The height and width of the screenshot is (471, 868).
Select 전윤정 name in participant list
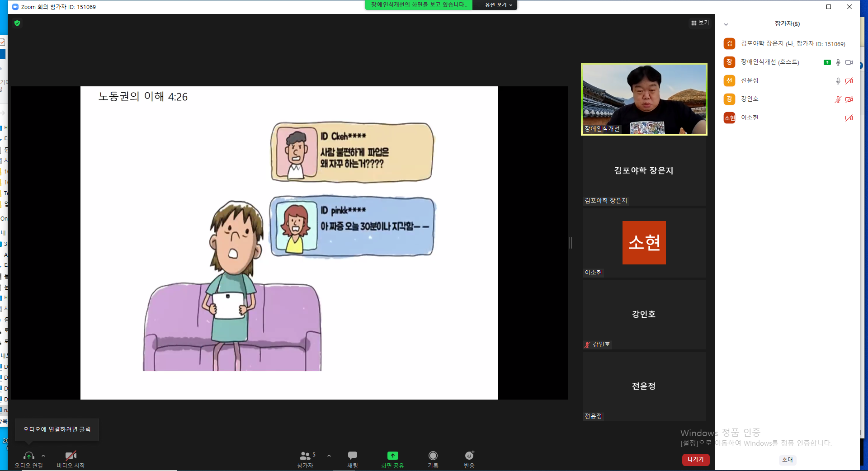point(750,80)
